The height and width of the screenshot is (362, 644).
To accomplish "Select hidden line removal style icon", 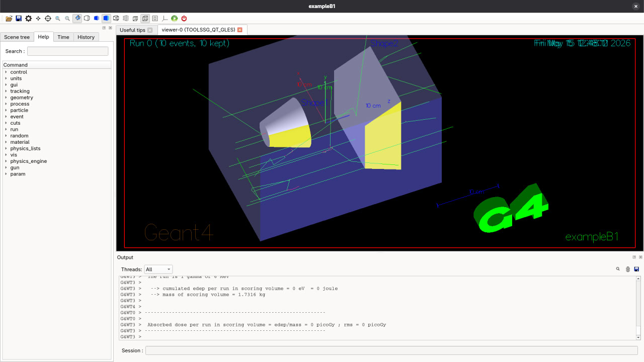I will click(x=87, y=19).
